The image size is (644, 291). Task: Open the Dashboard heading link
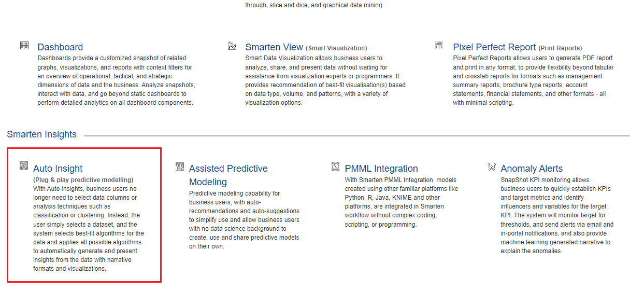(x=60, y=47)
